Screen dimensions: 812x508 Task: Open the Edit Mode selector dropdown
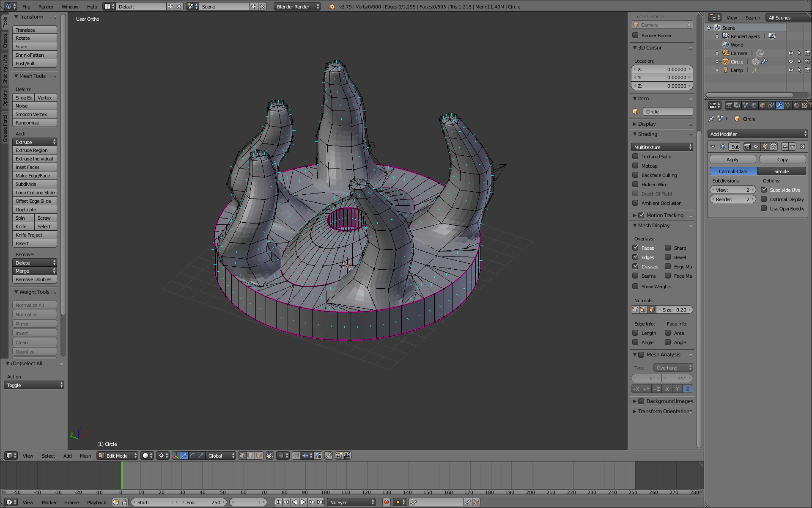click(x=118, y=456)
